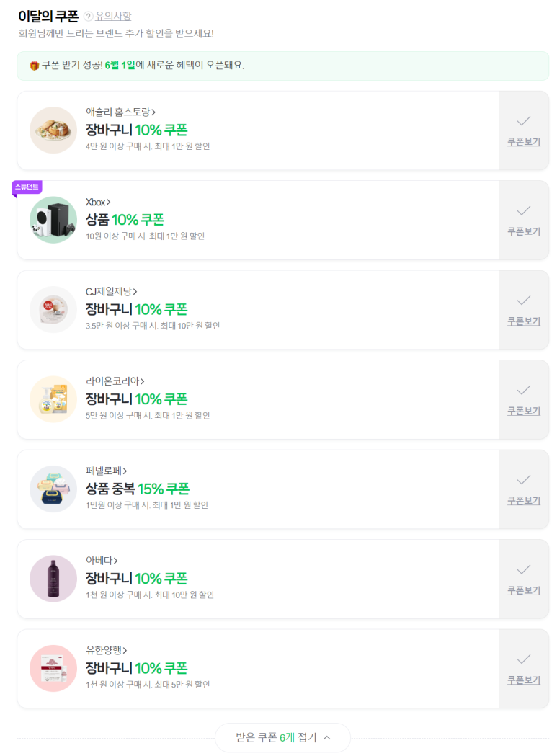Click the gift icon in success banner
This screenshot has height=756, width=557.
35,66
